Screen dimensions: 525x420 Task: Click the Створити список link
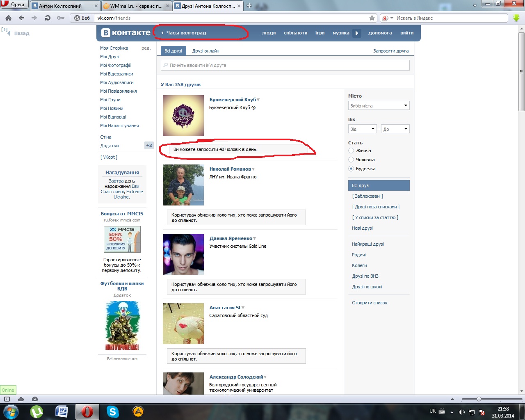370,303
